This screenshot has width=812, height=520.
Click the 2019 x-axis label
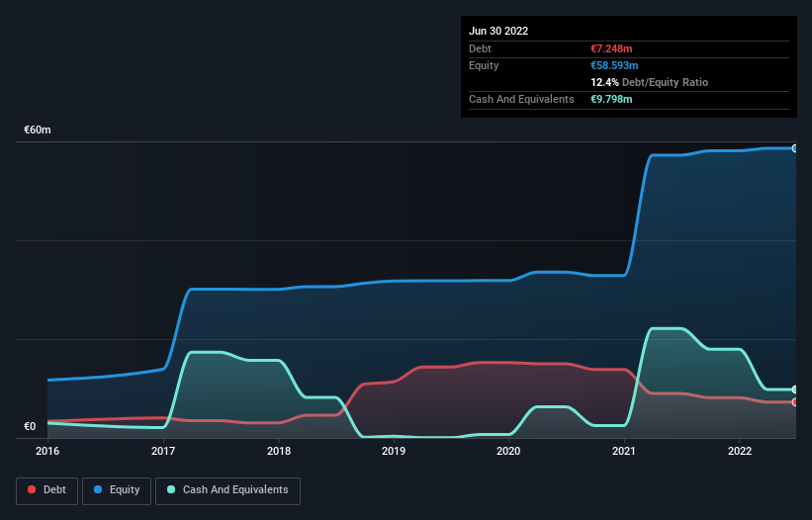[394, 451]
